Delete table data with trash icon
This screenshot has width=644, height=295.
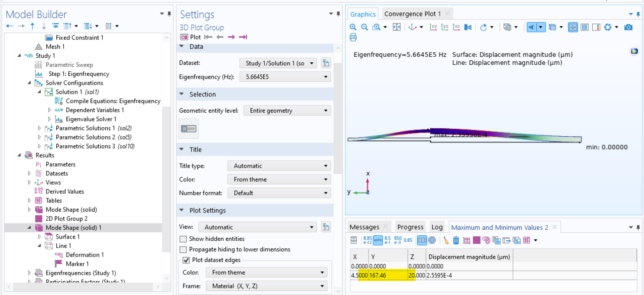pos(456,240)
